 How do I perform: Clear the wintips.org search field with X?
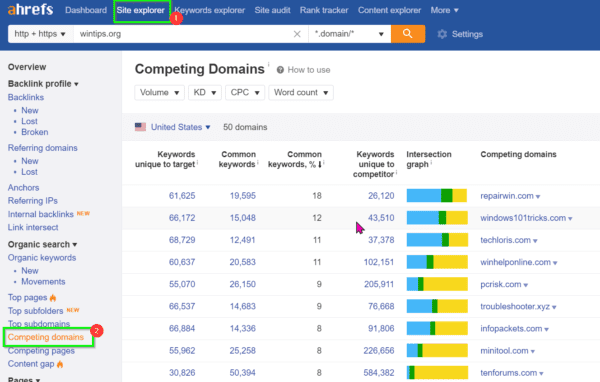click(297, 34)
